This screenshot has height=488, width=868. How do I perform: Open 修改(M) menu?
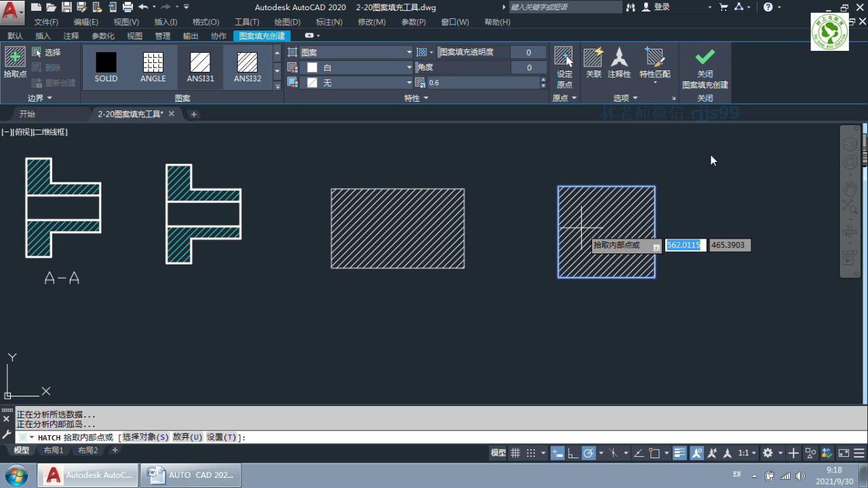[372, 22]
